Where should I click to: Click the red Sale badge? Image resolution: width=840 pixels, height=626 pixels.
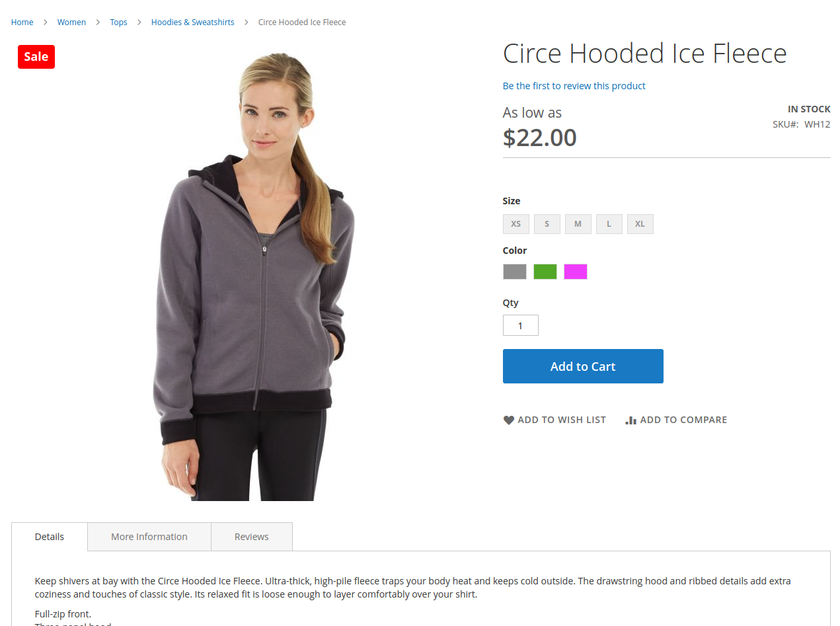36,57
